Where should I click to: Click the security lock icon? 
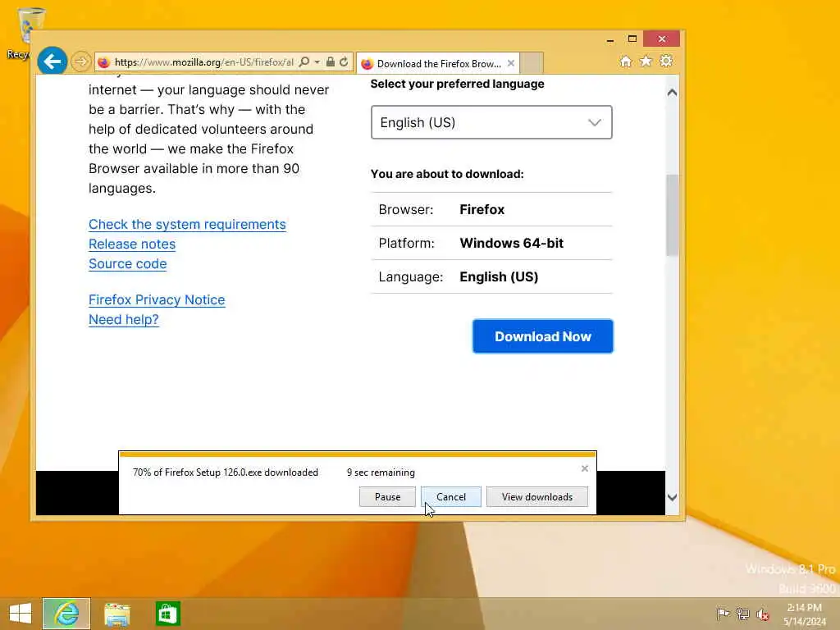[x=331, y=62]
